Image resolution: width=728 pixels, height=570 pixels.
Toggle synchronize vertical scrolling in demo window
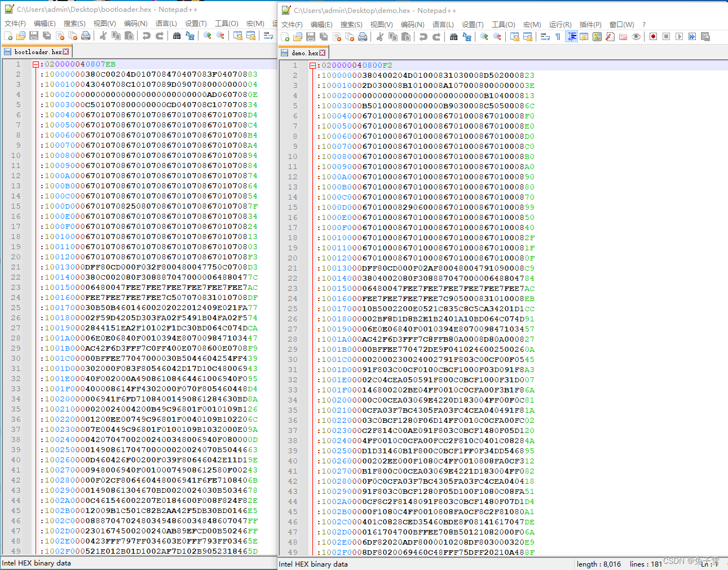(515, 37)
